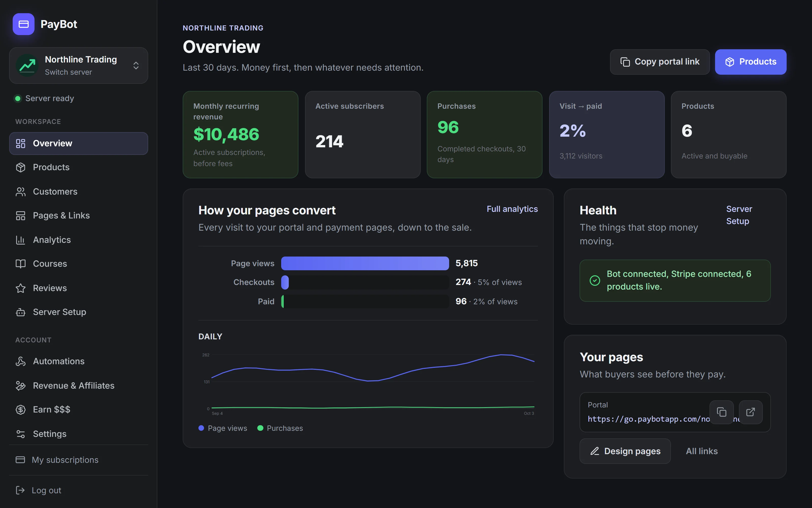Toggle the Page views legend item

click(x=223, y=428)
